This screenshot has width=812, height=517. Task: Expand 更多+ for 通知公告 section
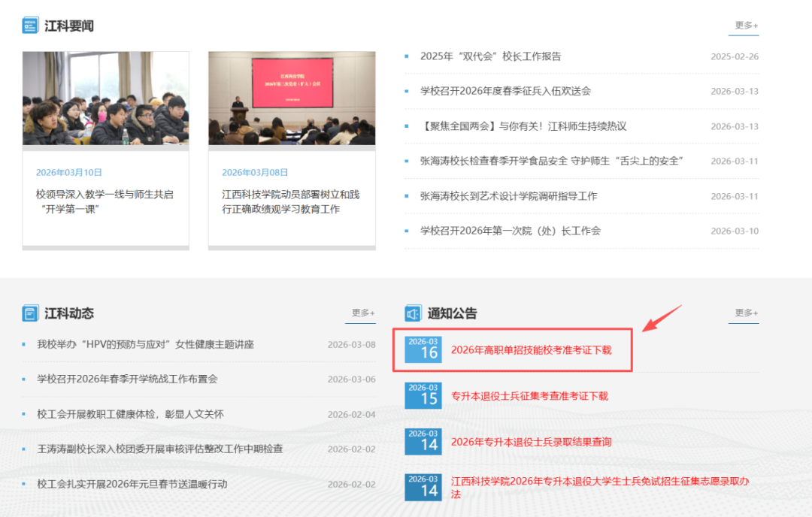coord(746,313)
